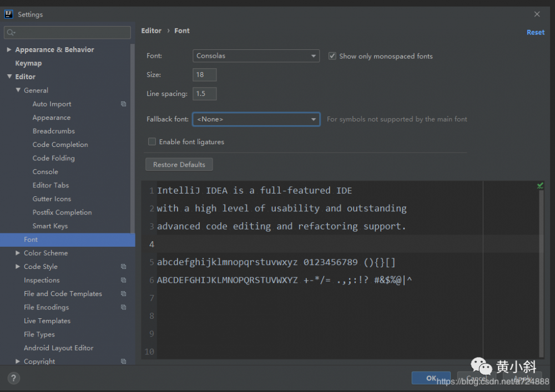Click the font Size input field

click(204, 75)
